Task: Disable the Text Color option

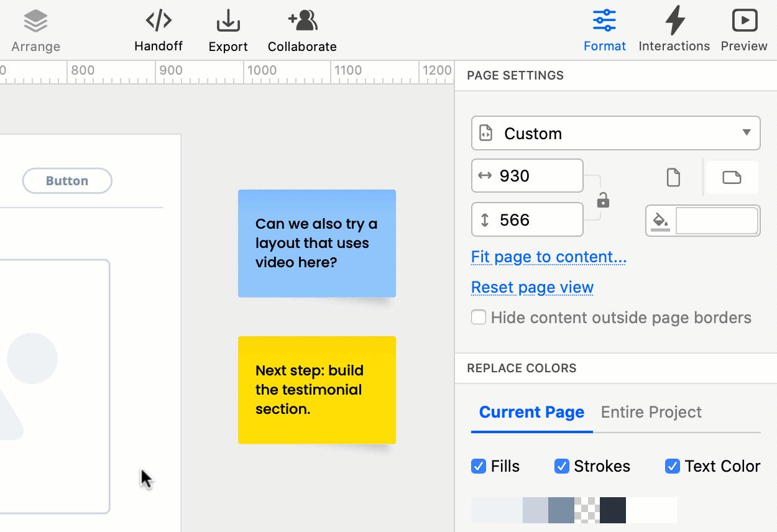Action: [x=672, y=466]
